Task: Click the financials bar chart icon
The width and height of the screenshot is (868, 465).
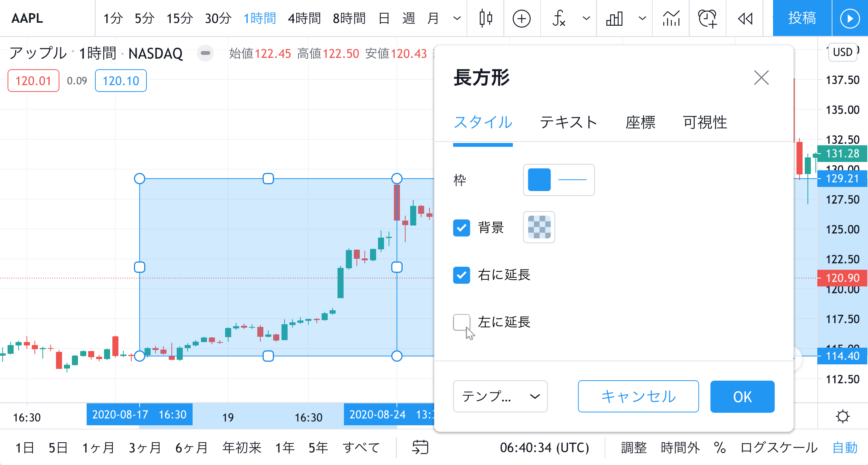Action: [x=614, y=18]
